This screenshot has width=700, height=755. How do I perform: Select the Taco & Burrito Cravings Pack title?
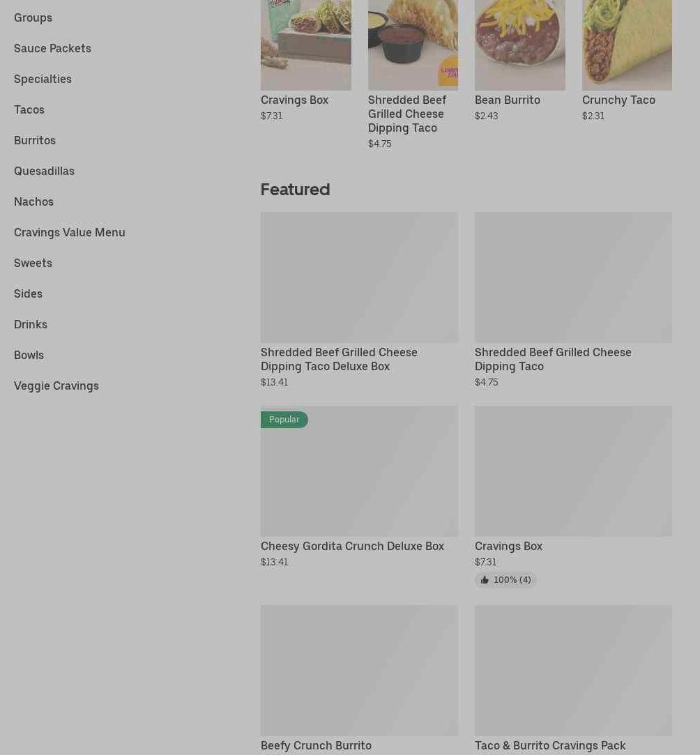550,745
